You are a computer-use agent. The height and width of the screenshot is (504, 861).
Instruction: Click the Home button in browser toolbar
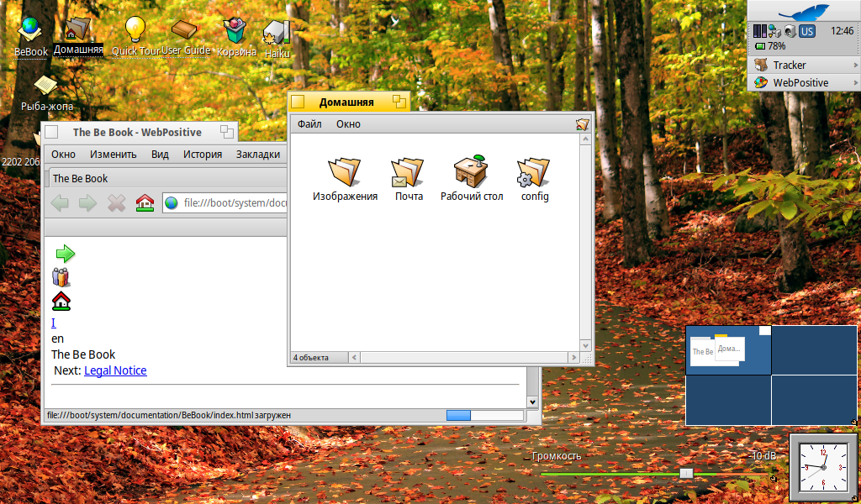(x=145, y=202)
